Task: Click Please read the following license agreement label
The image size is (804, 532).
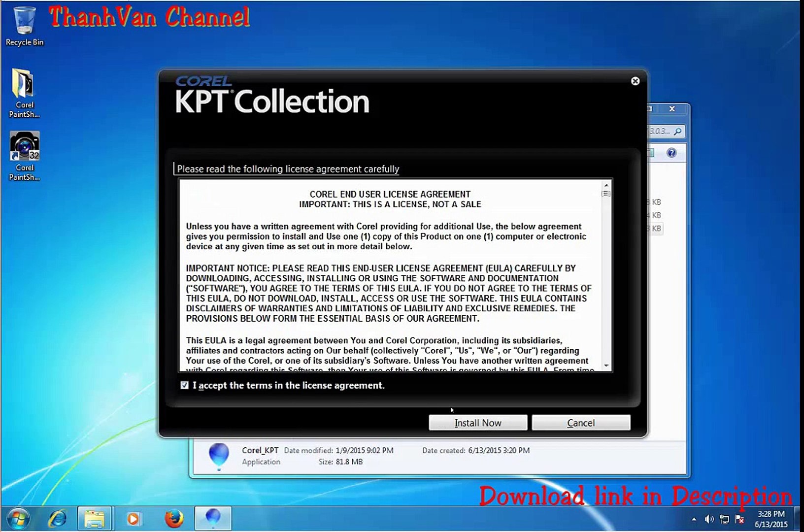Action: pos(288,169)
